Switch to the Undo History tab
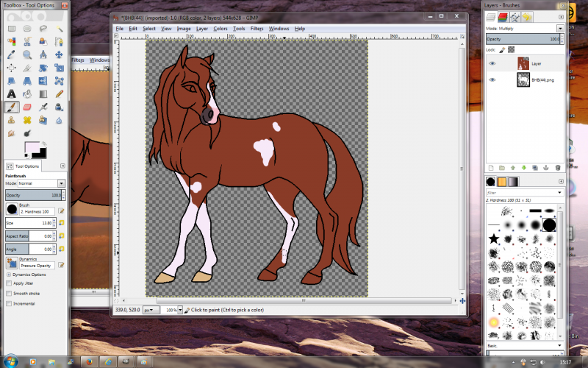The image size is (588, 368). (x=527, y=17)
